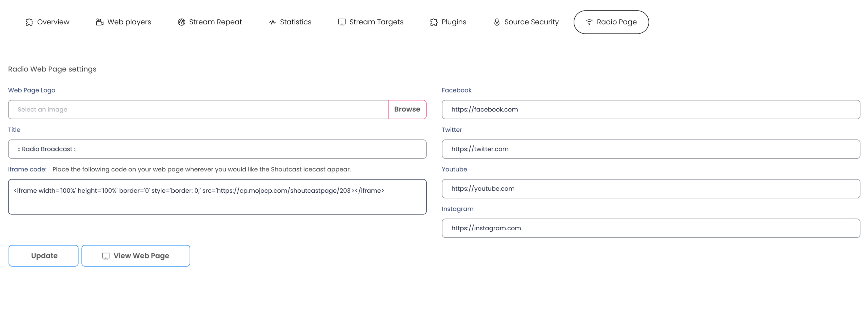Click the wifi icon on Radio Page
The height and width of the screenshot is (317, 868).
pos(589,22)
